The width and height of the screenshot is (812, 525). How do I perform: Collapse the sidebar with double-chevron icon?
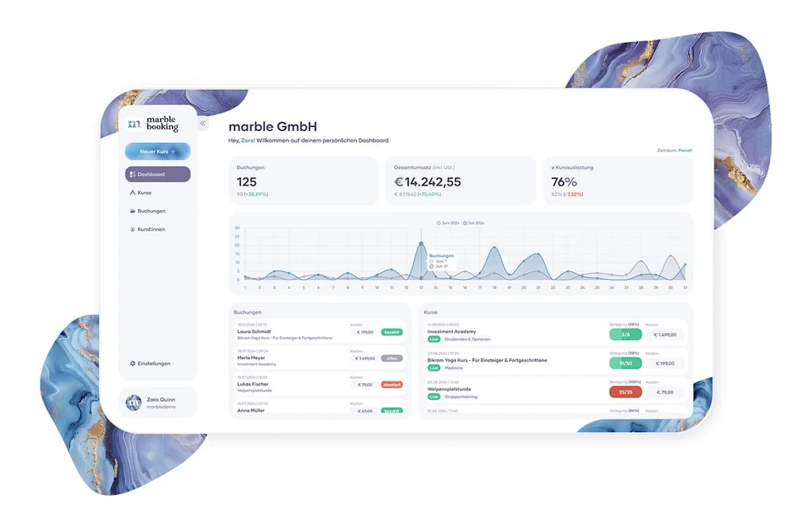[203, 123]
